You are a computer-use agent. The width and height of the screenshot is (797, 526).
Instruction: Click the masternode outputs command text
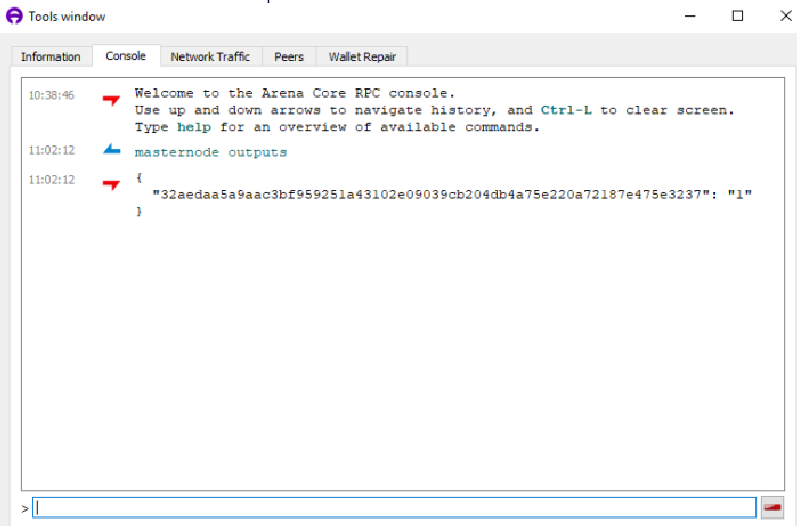tap(211, 152)
